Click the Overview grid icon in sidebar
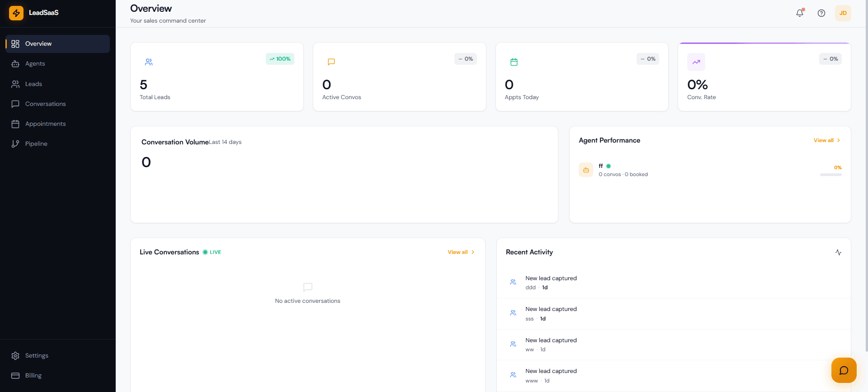 tap(15, 44)
